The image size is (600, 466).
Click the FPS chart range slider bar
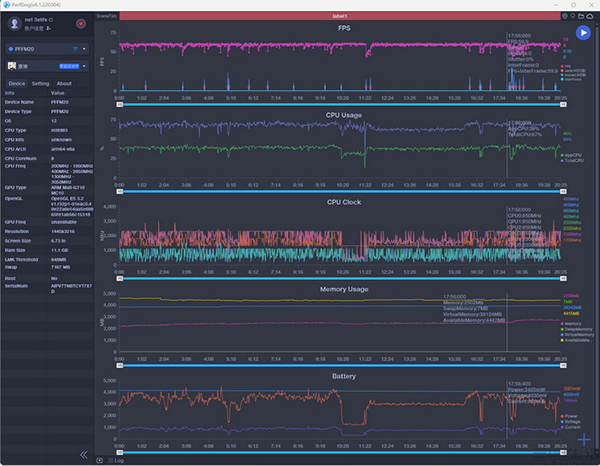pos(341,104)
